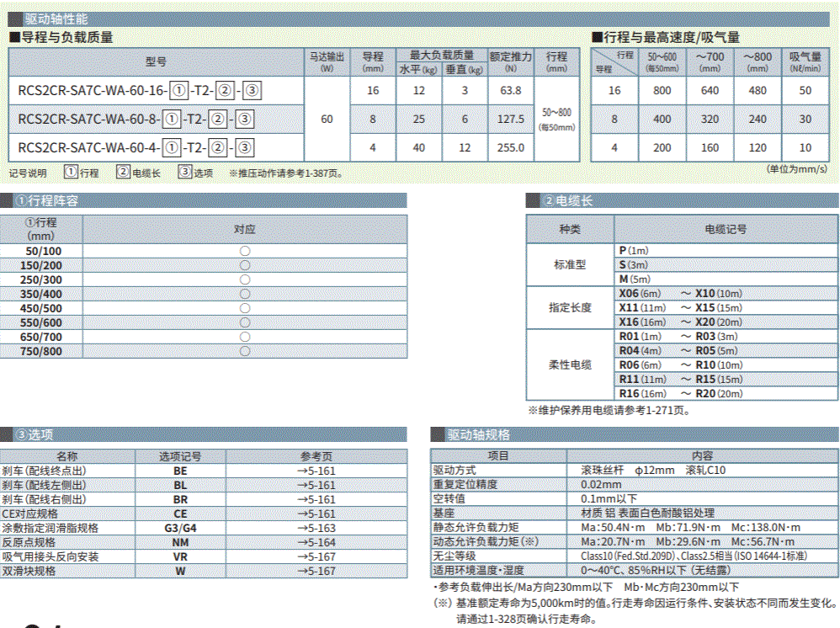Click option code BL

[x=180, y=486]
